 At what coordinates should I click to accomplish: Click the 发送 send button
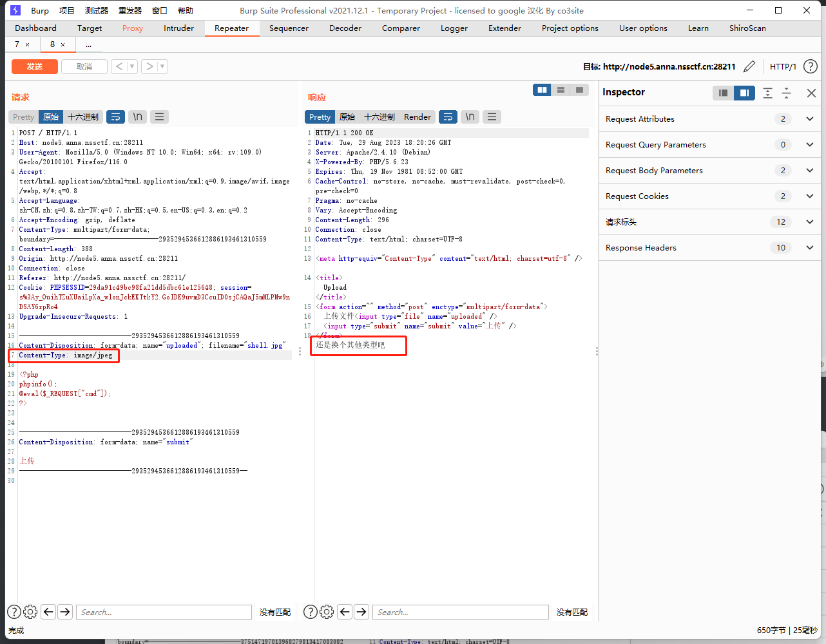(x=35, y=66)
